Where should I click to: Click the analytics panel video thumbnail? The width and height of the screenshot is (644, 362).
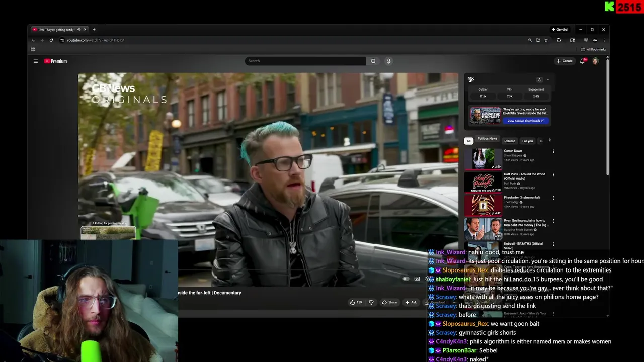[x=485, y=116]
